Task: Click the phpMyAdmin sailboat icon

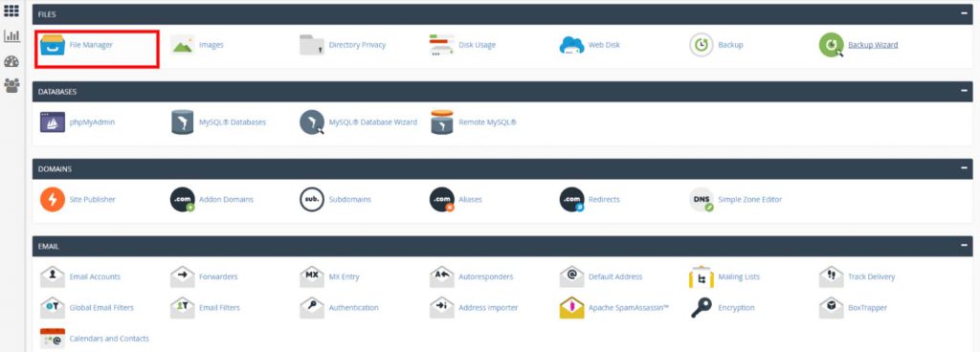Action: tap(53, 122)
